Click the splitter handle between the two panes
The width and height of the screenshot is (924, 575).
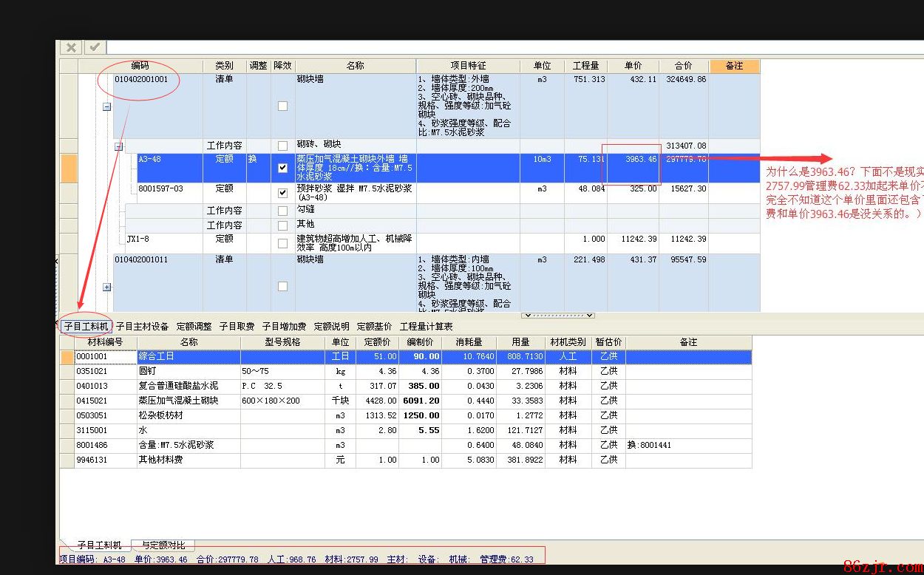click(558, 316)
